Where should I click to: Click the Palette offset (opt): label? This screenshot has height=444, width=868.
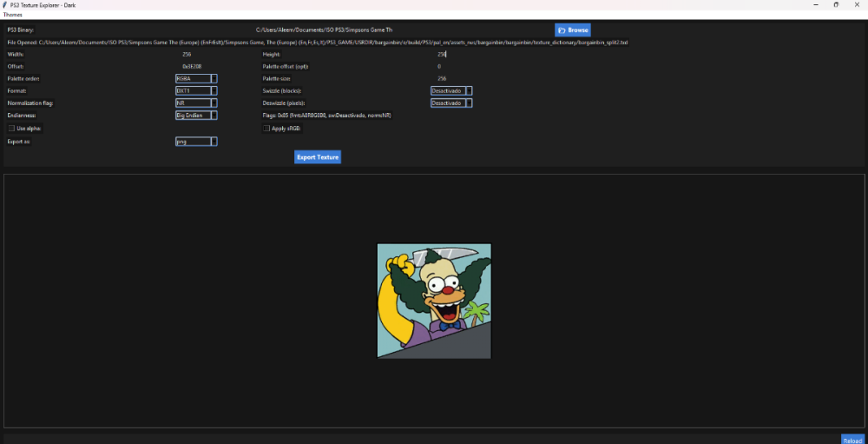[x=285, y=67]
